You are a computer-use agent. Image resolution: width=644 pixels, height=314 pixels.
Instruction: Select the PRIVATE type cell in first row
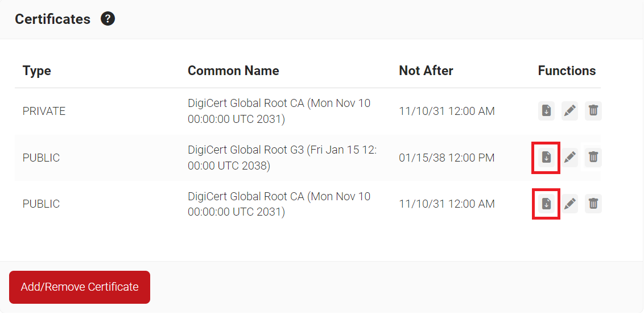[x=44, y=111]
